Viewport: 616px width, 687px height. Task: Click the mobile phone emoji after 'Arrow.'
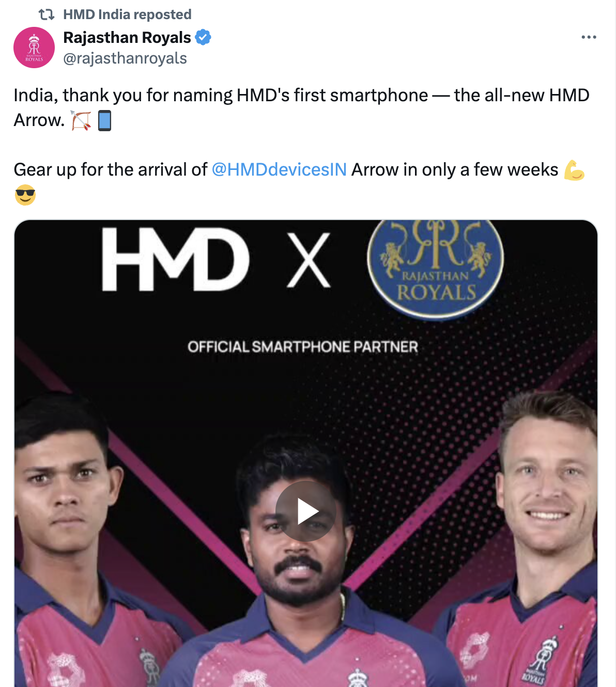[x=103, y=119]
